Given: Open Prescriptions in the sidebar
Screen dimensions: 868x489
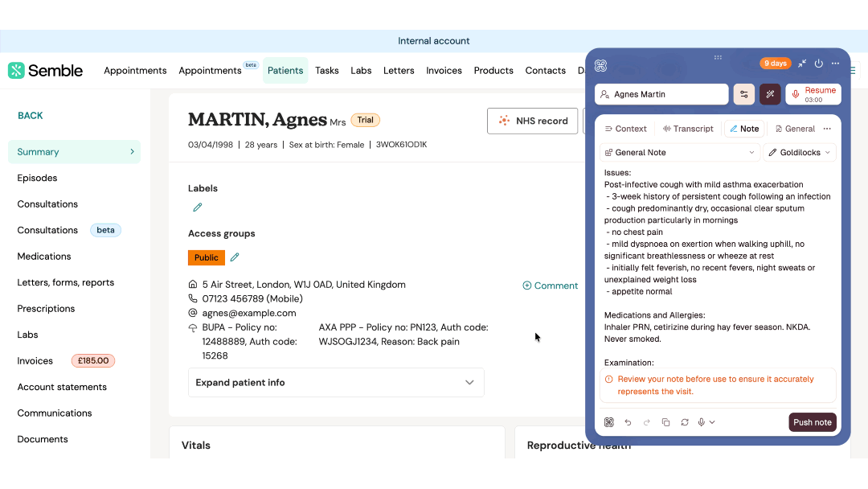Looking at the screenshot, I should click(x=46, y=309).
